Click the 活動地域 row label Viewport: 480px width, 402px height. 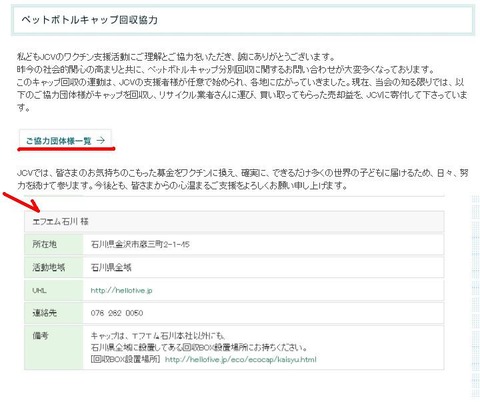coord(48,267)
